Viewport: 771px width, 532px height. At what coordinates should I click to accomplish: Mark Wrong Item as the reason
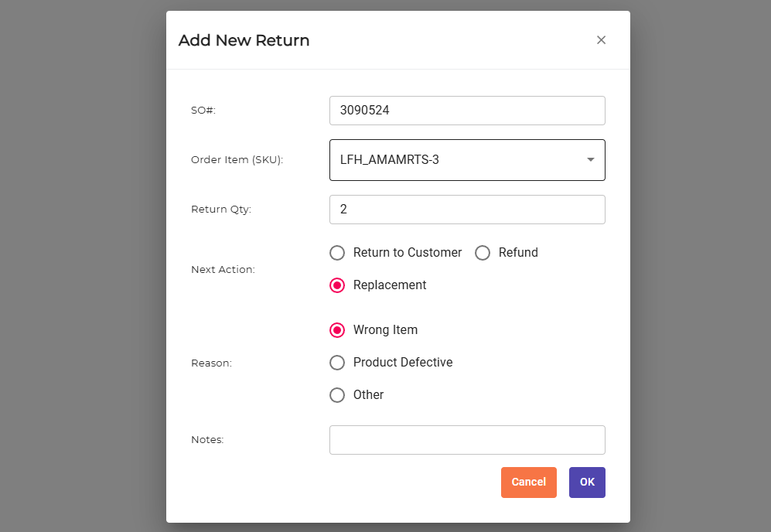click(x=337, y=329)
